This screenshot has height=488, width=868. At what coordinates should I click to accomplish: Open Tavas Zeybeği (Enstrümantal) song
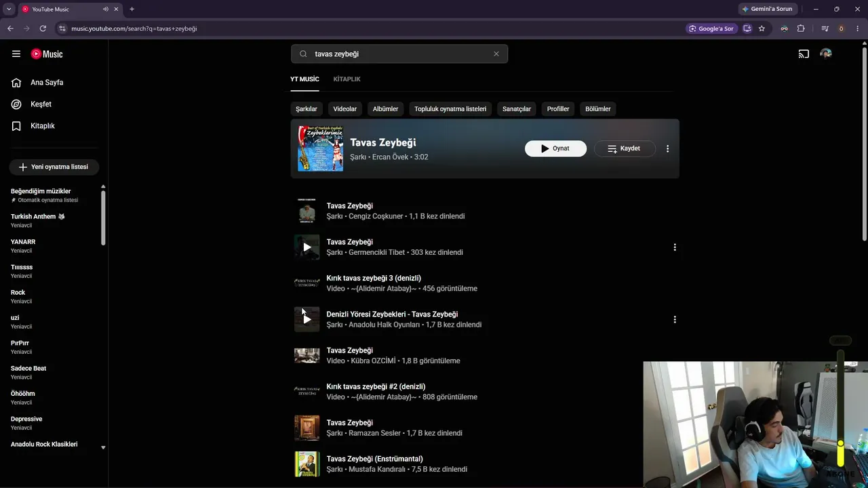(x=374, y=459)
